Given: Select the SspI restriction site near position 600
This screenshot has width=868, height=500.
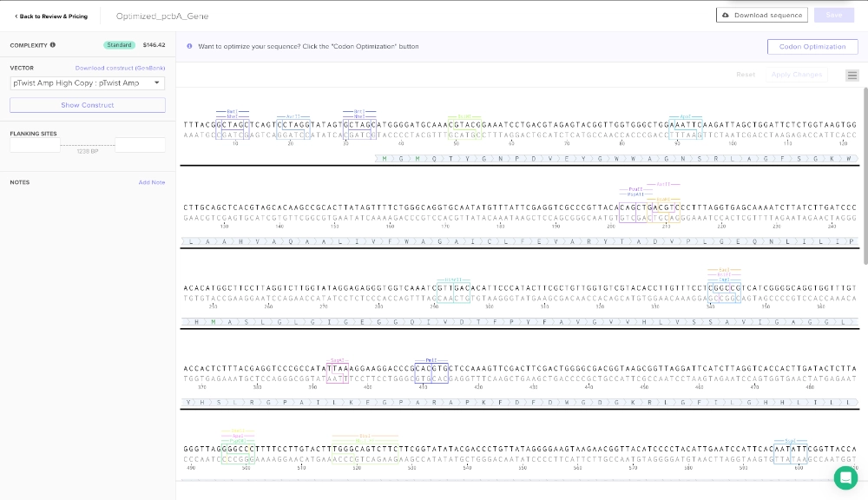Looking at the screenshot, I should pyautogui.click(x=791, y=441).
